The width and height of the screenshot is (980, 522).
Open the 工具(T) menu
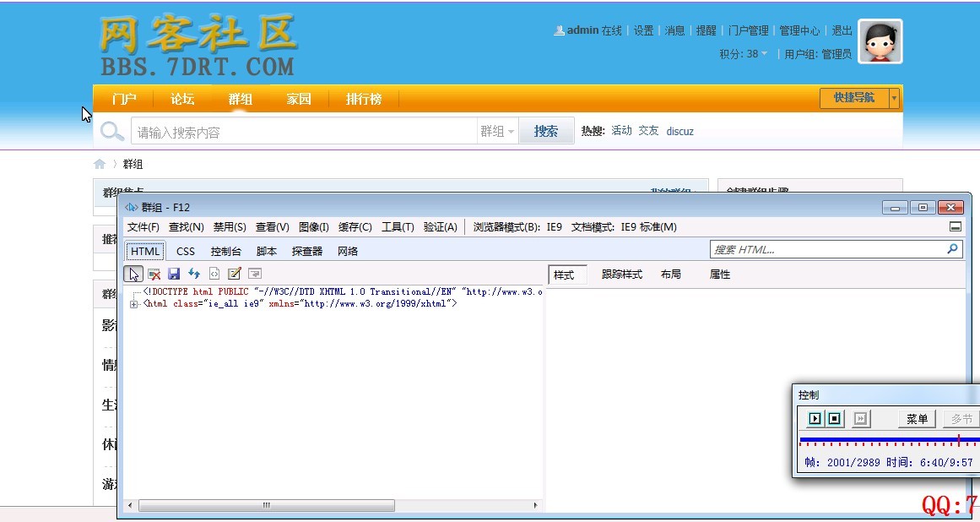tap(398, 227)
